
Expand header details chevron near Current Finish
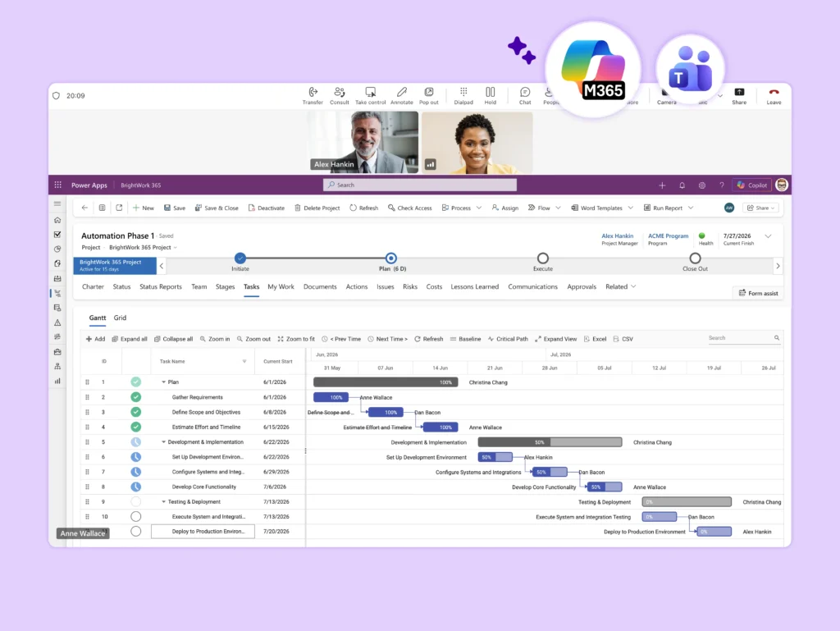768,236
